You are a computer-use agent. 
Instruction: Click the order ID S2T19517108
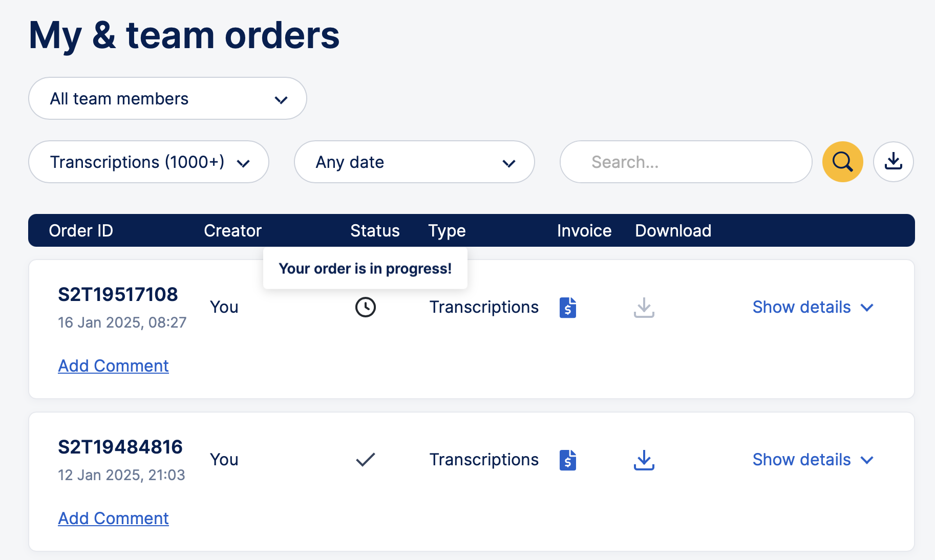[118, 294]
